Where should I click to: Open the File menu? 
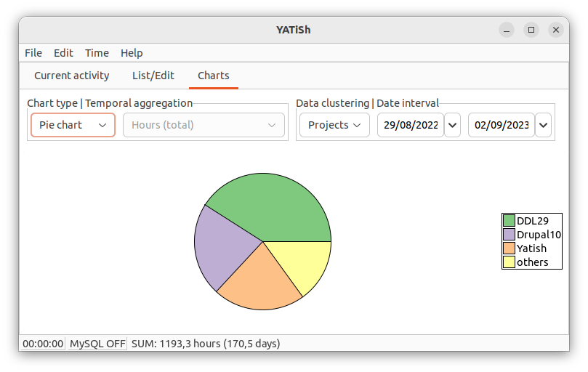coord(33,53)
